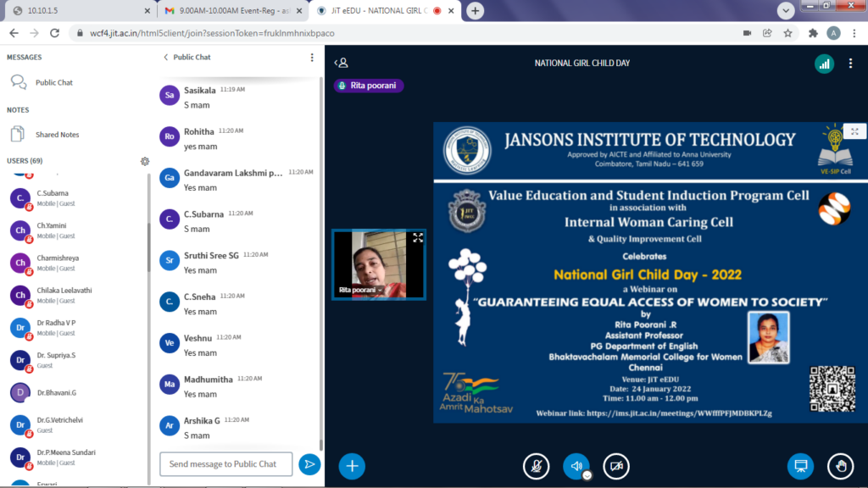Image resolution: width=868 pixels, height=488 pixels.
Task: Reload the page
Action: tap(55, 33)
